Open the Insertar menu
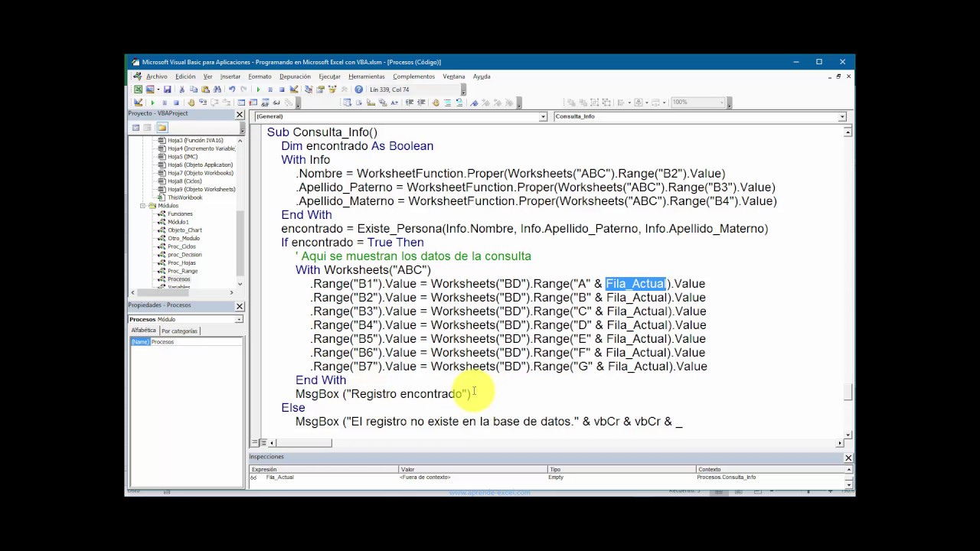980x551 pixels. (230, 77)
